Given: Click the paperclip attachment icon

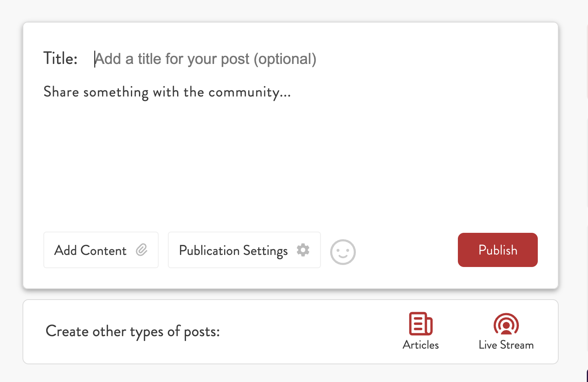Looking at the screenshot, I should click(x=141, y=250).
